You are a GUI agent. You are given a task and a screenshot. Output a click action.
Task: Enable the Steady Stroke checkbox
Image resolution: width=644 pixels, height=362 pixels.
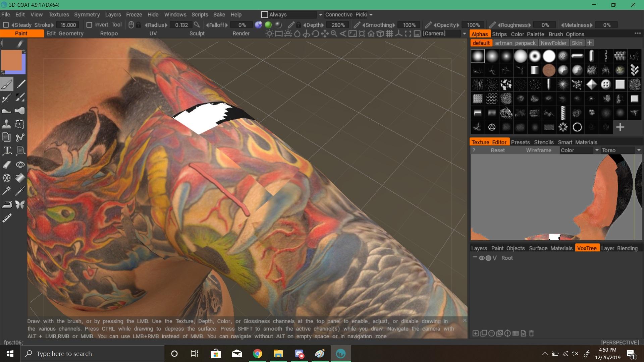tap(6, 25)
